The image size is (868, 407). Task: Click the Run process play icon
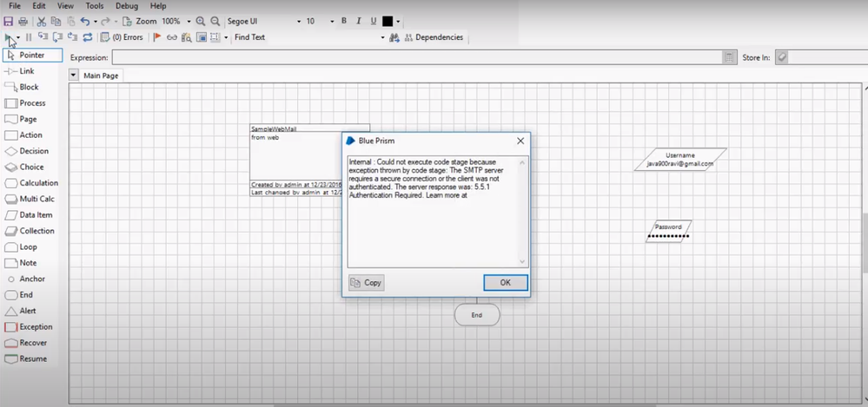click(x=8, y=37)
